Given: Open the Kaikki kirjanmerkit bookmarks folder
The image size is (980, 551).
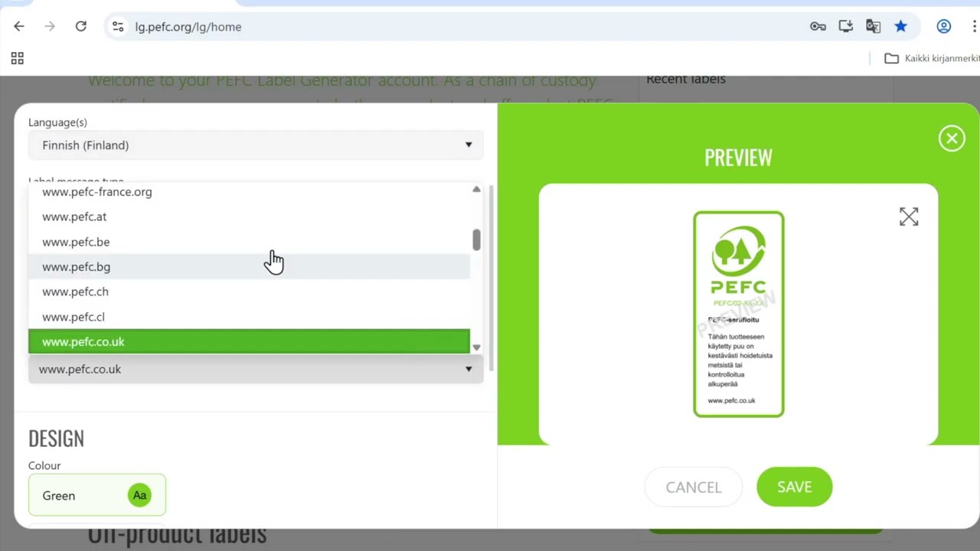Looking at the screenshot, I should pos(932,58).
